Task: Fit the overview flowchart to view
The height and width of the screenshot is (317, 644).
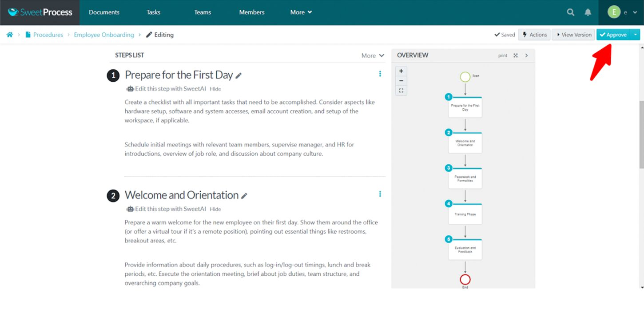Action: pyautogui.click(x=401, y=91)
